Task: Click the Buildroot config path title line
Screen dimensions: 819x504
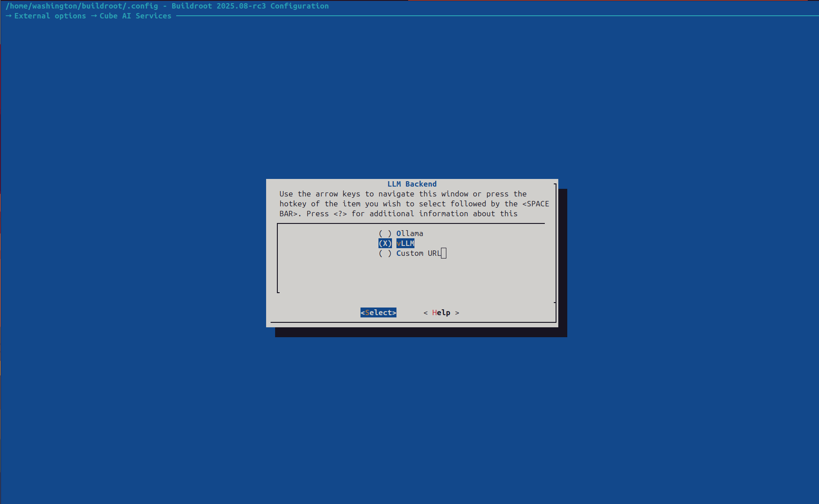Action: 167,6
